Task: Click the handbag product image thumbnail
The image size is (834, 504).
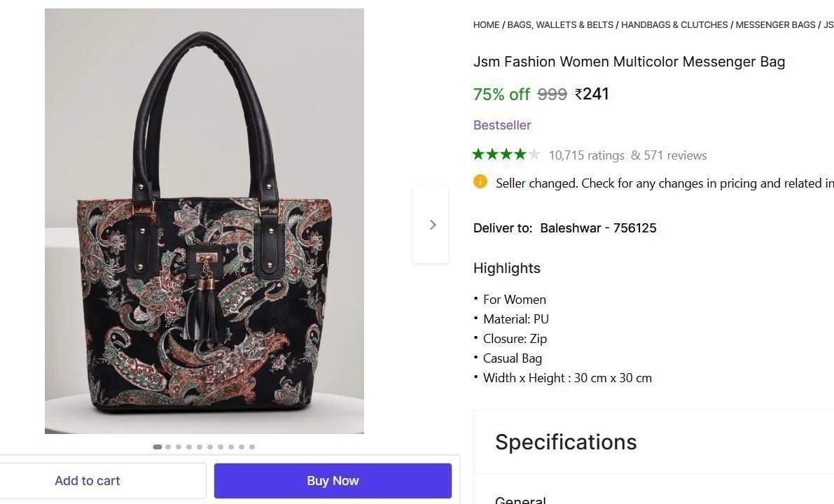Action: pos(204,220)
